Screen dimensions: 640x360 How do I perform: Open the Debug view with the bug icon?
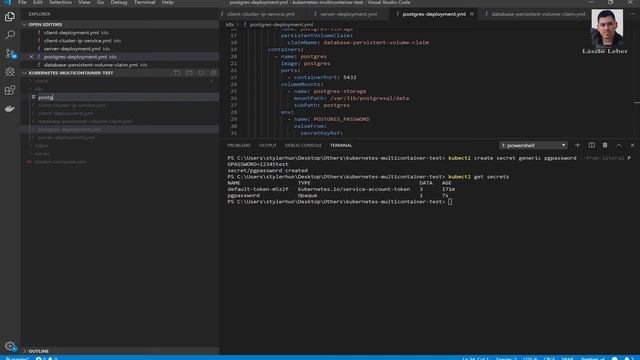click(x=10, y=72)
